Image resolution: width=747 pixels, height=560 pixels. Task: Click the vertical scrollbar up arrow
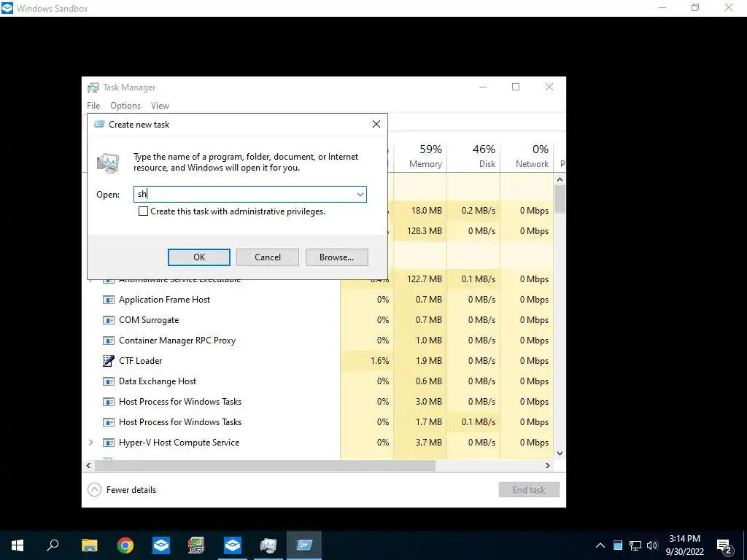click(560, 179)
